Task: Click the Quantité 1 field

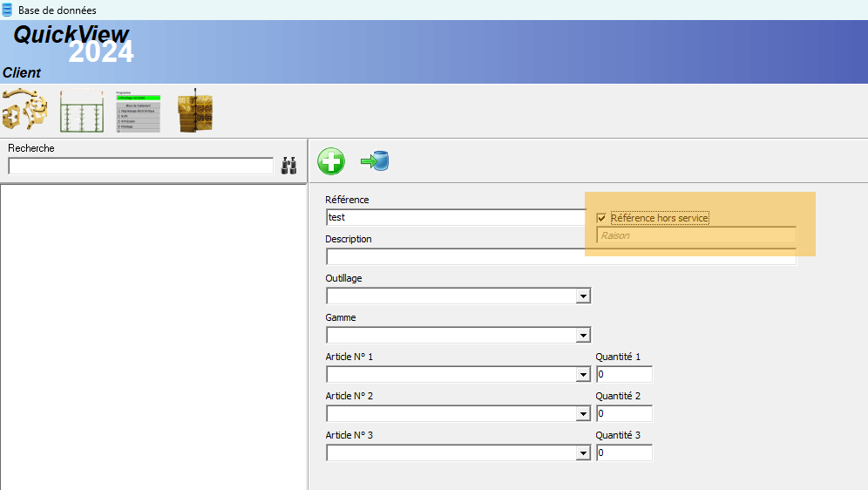Action: coord(624,374)
